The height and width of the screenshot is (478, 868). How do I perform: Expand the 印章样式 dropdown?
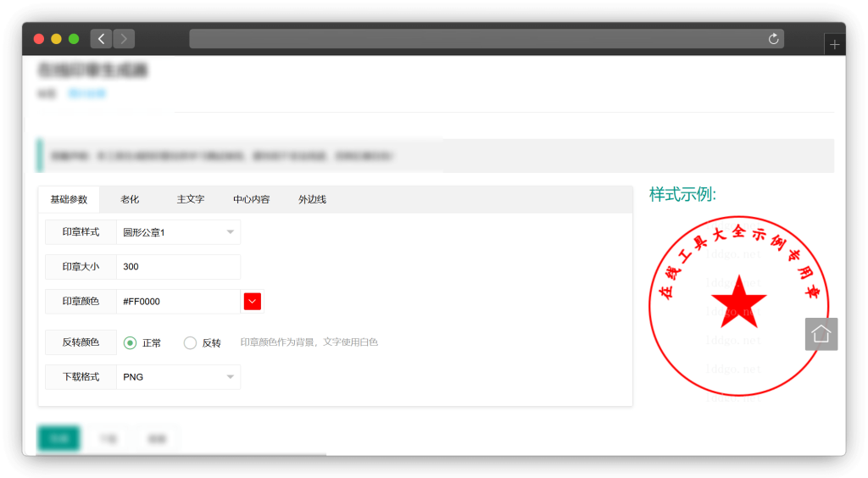tap(178, 232)
